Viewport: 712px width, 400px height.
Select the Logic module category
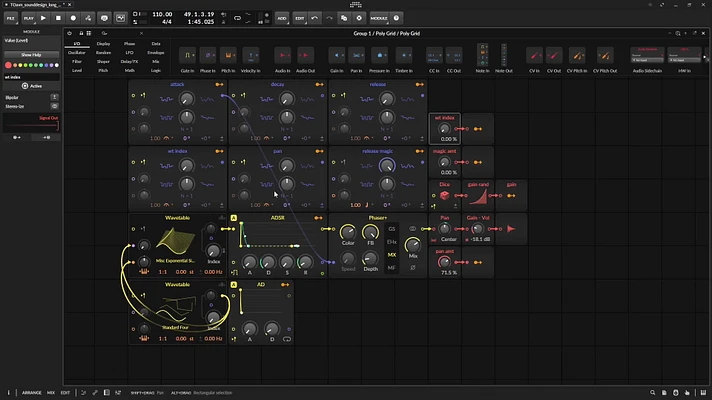tap(156, 70)
